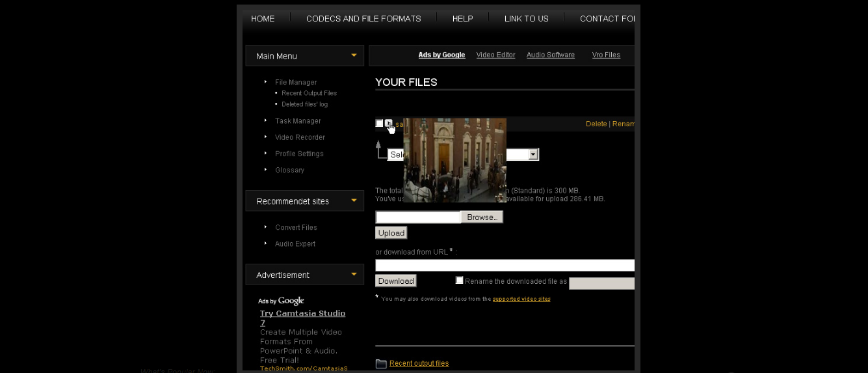The width and height of the screenshot is (868, 373).
Task: Enable Rename the downloaded file as checkbox
Action: (x=460, y=281)
